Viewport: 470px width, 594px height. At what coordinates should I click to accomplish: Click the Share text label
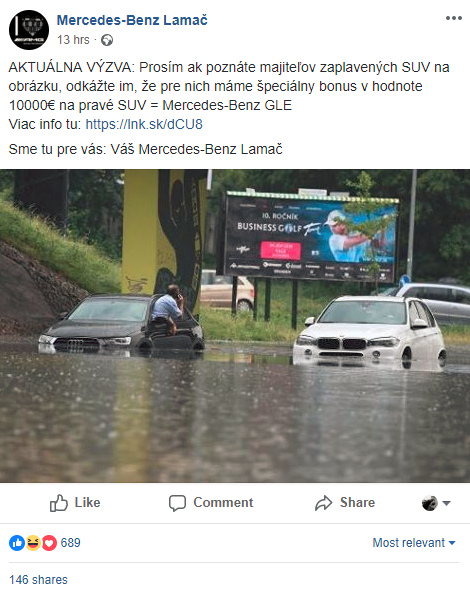(357, 502)
